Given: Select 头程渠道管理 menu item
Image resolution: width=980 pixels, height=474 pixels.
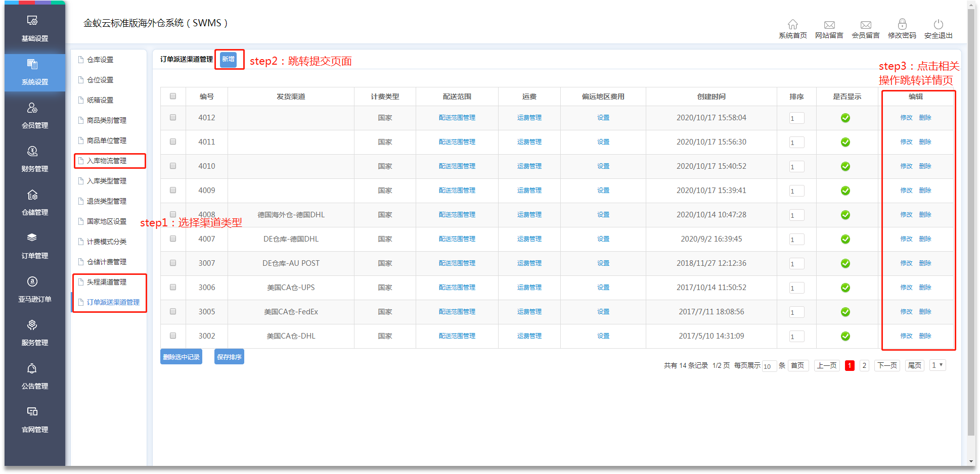Looking at the screenshot, I should 107,282.
